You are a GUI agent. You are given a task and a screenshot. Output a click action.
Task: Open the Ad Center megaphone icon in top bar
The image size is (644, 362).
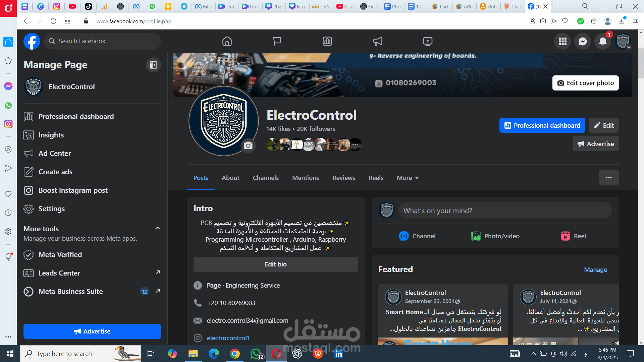pyautogui.click(x=377, y=41)
